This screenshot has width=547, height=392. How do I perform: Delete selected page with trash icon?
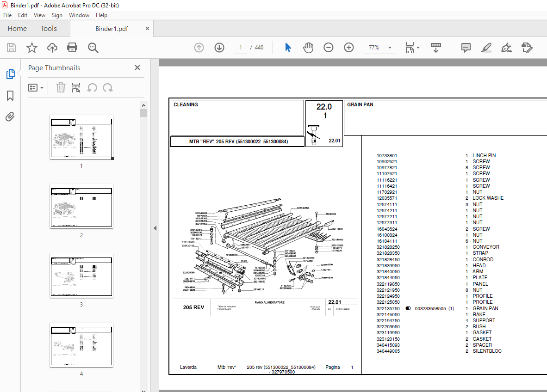pyautogui.click(x=61, y=87)
